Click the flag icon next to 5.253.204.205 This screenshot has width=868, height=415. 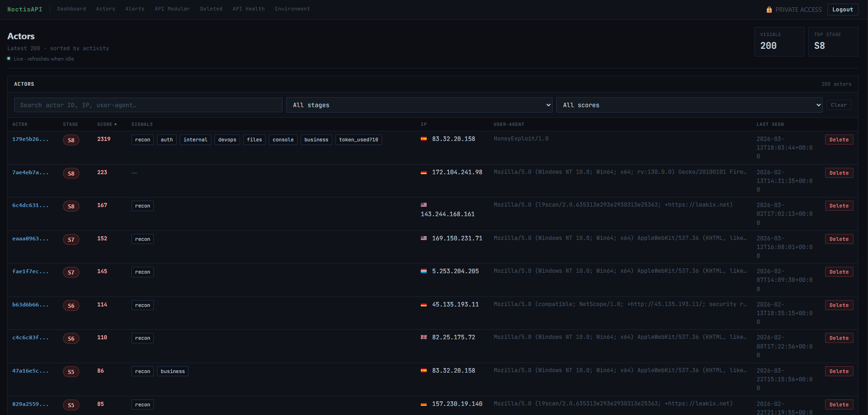[424, 271]
